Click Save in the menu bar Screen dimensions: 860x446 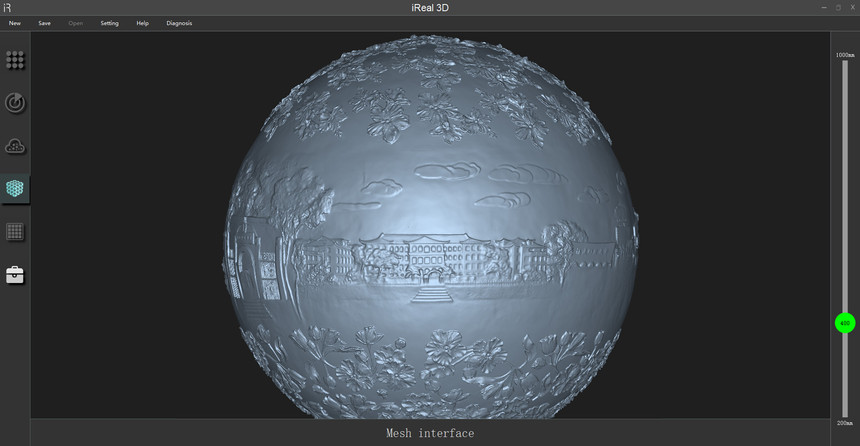44,23
